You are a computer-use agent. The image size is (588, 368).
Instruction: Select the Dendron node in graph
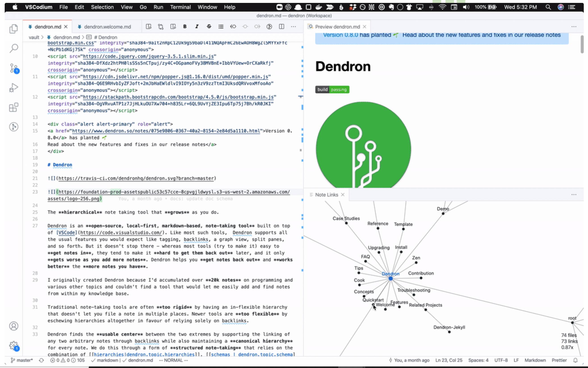click(x=391, y=279)
